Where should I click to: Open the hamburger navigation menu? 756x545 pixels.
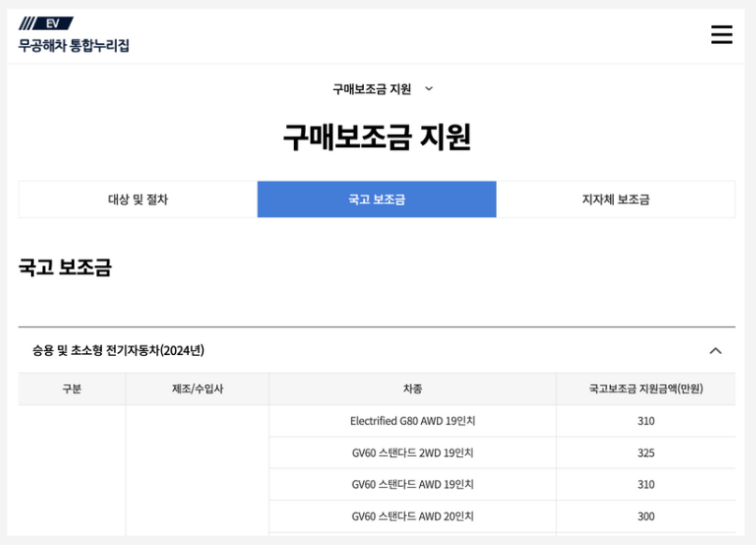(x=720, y=34)
